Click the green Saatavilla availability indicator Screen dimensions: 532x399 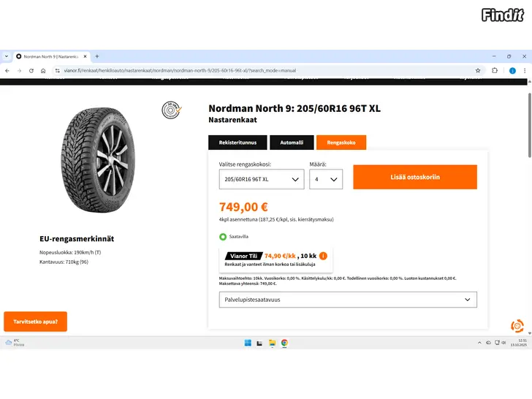pyautogui.click(x=223, y=237)
